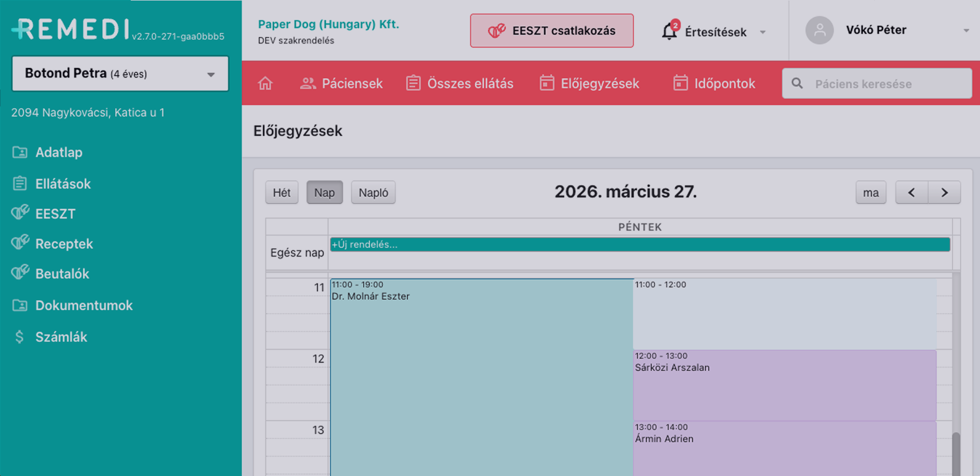The height and width of the screenshot is (476, 980).
Task: Click the calendar vertical scrollbar thumb
Action: [x=956, y=454]
